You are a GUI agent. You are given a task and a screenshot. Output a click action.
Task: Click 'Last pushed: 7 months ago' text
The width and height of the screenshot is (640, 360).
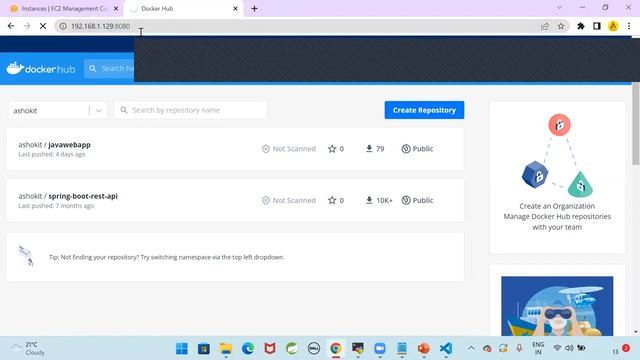[x=56, y=206]
